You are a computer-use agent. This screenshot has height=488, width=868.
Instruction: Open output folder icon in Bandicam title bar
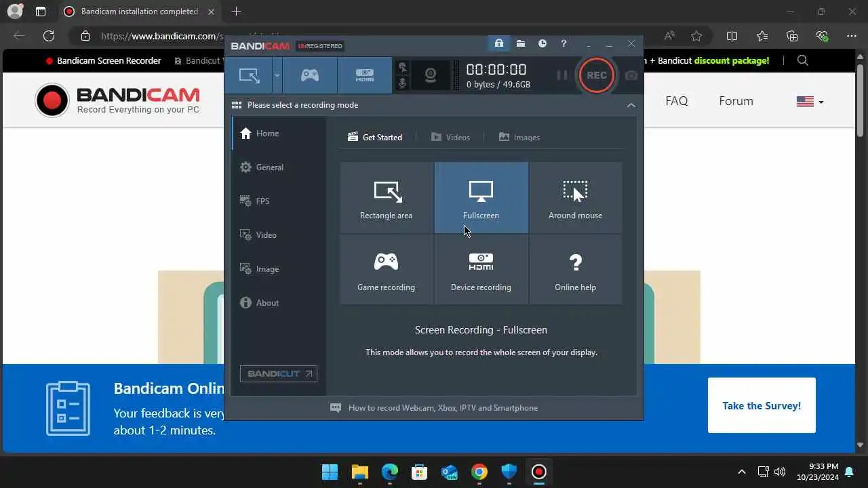(x=521, y=44)
